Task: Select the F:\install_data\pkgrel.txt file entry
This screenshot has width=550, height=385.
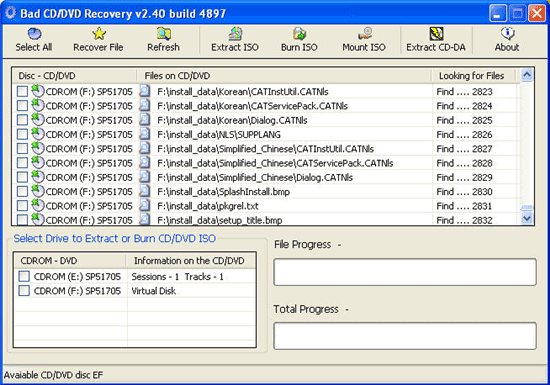Action: click(208, 206)
